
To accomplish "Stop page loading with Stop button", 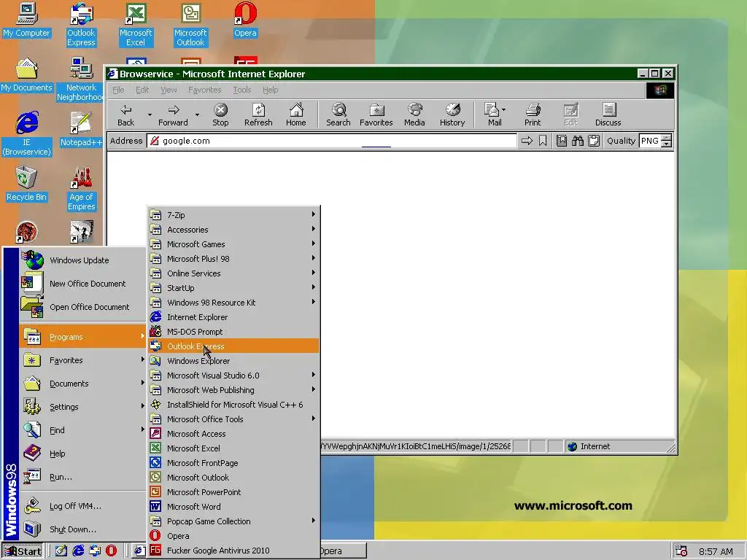I will 220,114.
